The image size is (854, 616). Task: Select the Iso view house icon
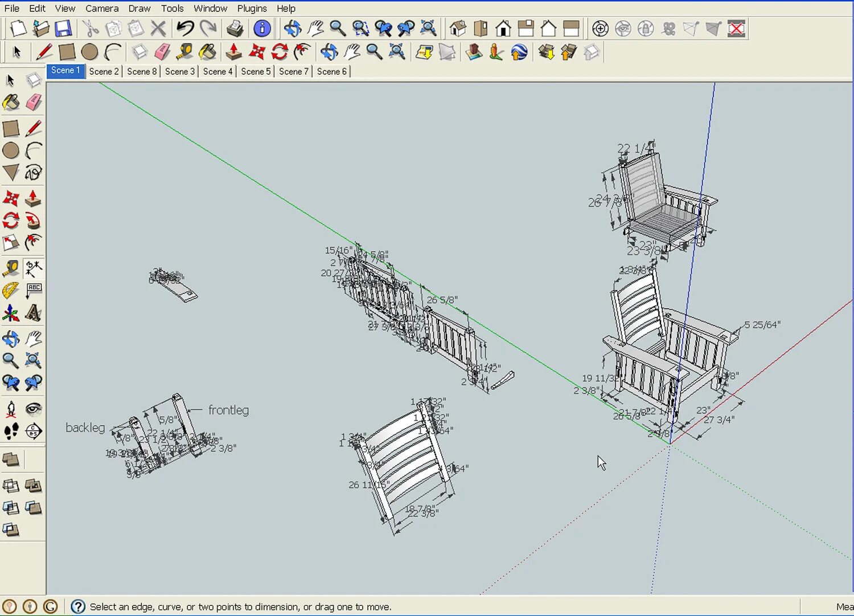coord(458,28)
